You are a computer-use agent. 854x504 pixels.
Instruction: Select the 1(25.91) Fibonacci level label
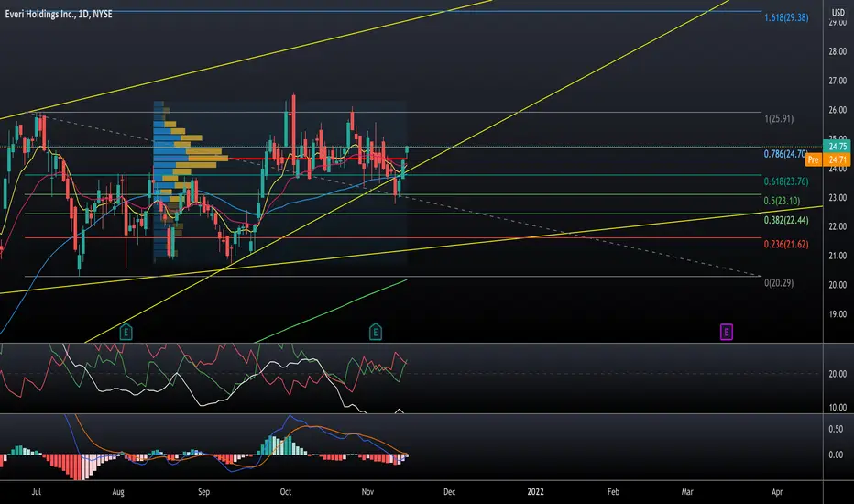tap(780, 119)
